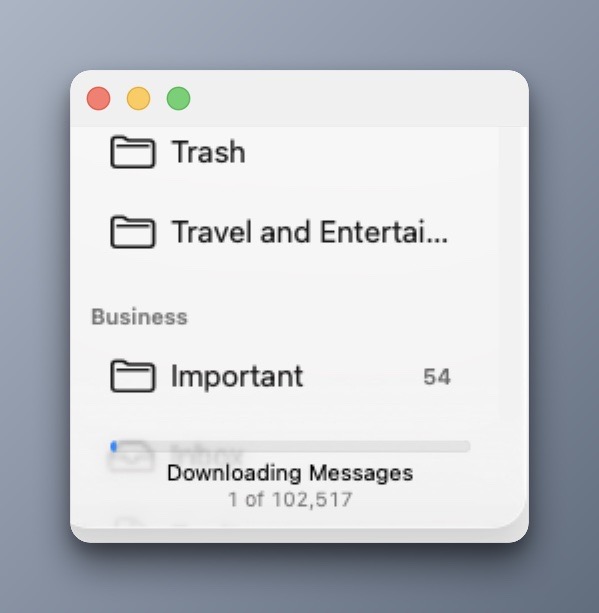Select the Business section header
The image size is (599, 613).
coord(139,317)
